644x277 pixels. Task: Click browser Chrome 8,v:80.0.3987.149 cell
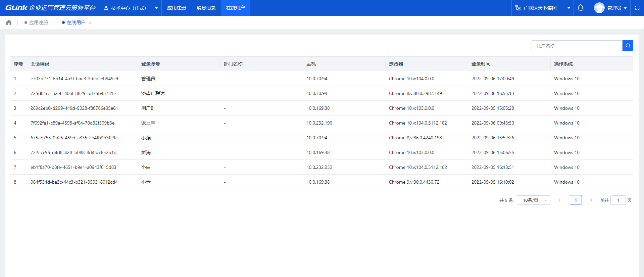pyautogui.click(x=415, y=93)
